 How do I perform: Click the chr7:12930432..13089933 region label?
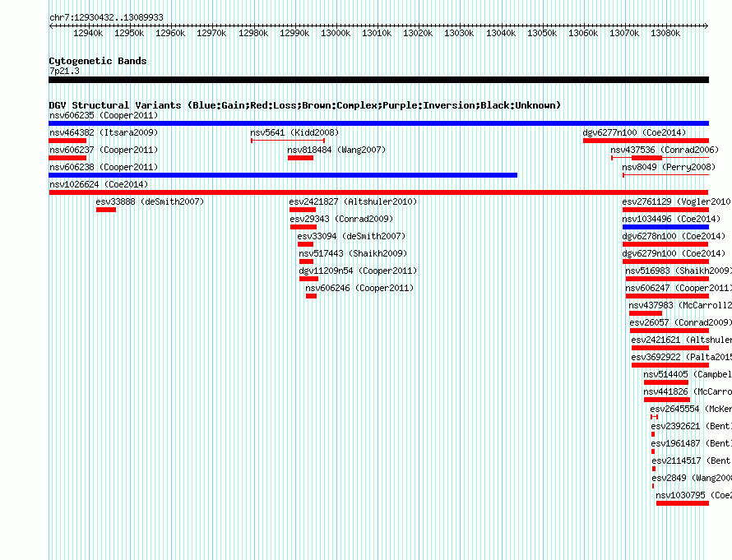pos(106,17)
